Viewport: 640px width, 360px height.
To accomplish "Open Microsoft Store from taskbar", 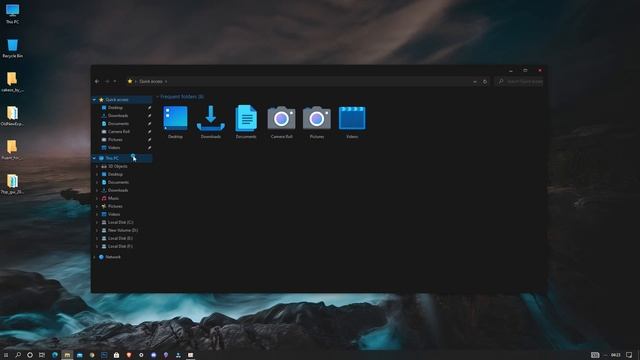I will 116,355.
